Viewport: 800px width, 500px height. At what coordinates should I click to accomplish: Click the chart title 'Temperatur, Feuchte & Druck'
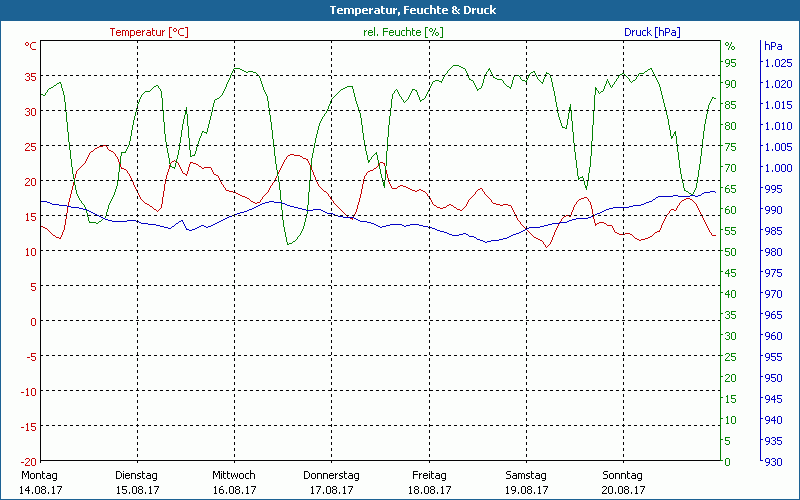(x=413, y=10)
